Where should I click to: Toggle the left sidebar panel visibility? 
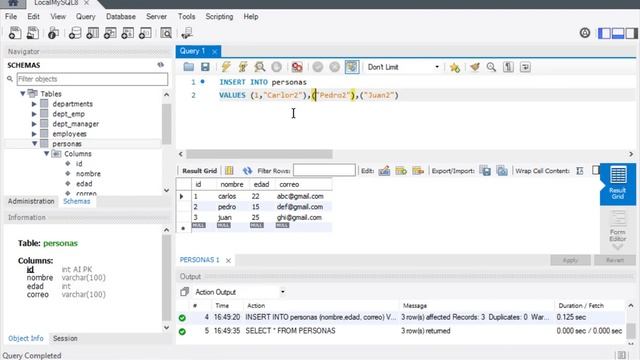point(604,33)
